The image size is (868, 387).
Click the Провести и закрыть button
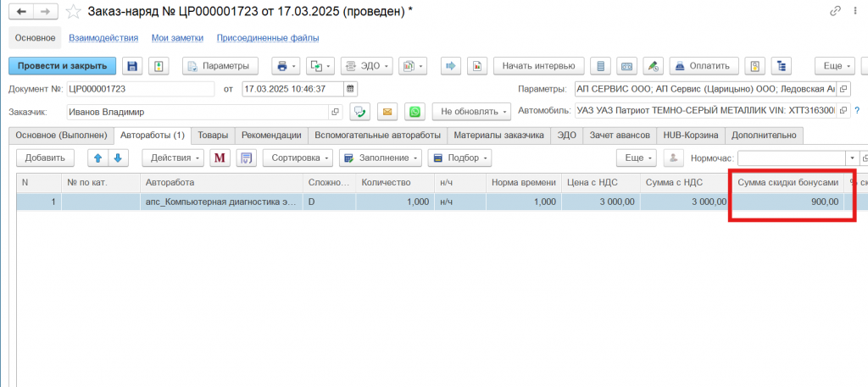coord(62,66)
